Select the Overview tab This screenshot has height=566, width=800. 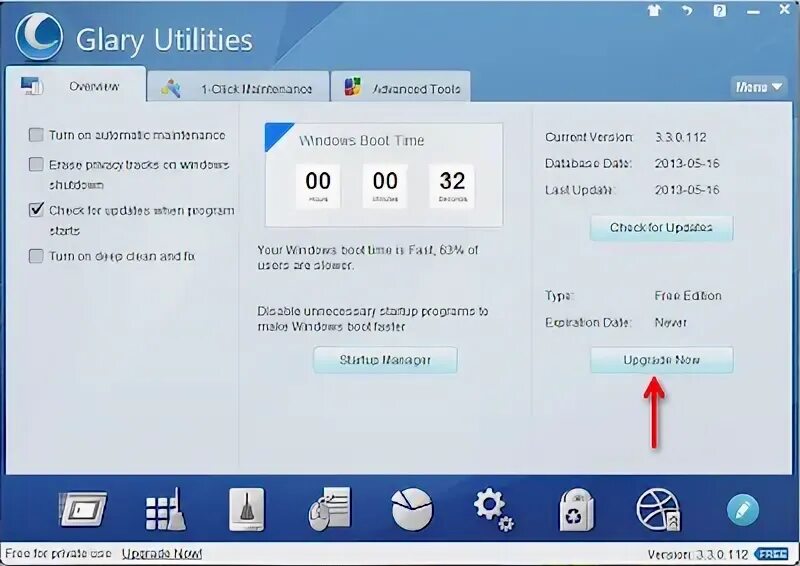76,86
